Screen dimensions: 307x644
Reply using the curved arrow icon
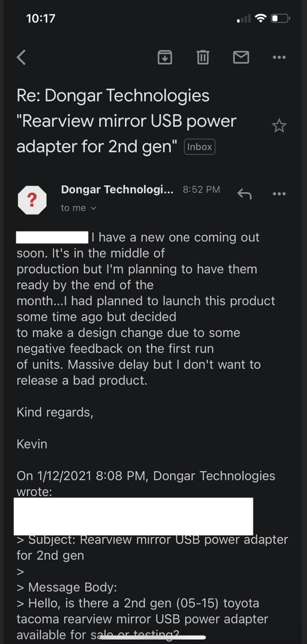[245, 194]
